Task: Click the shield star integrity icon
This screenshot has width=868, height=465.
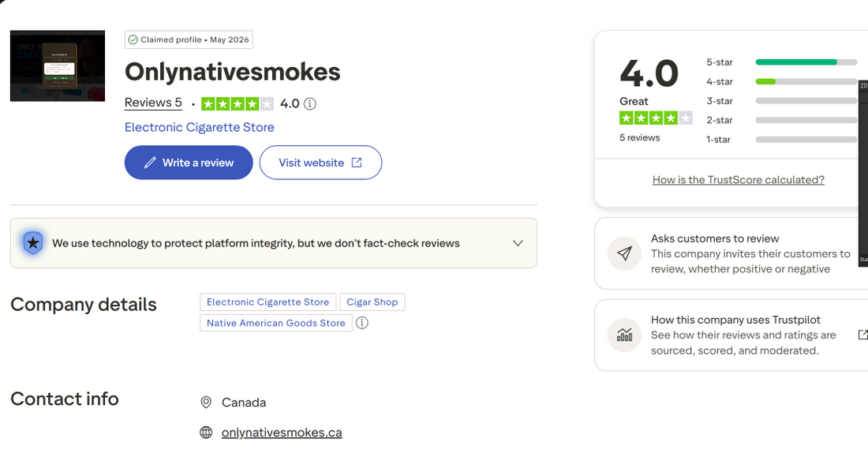Action: click(33, 242)
